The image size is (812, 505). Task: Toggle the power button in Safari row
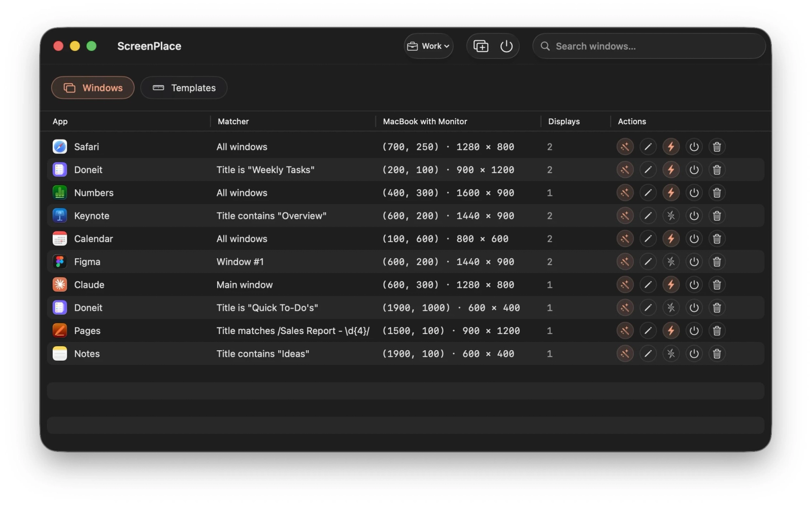[694, 147]
